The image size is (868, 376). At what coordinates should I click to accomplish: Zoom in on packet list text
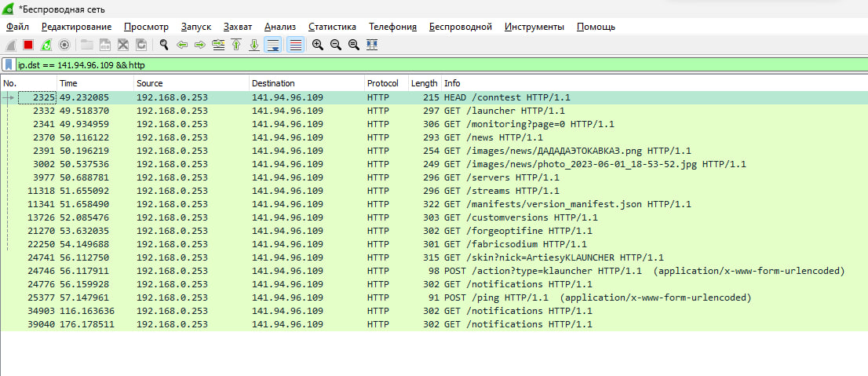(318, 45)
